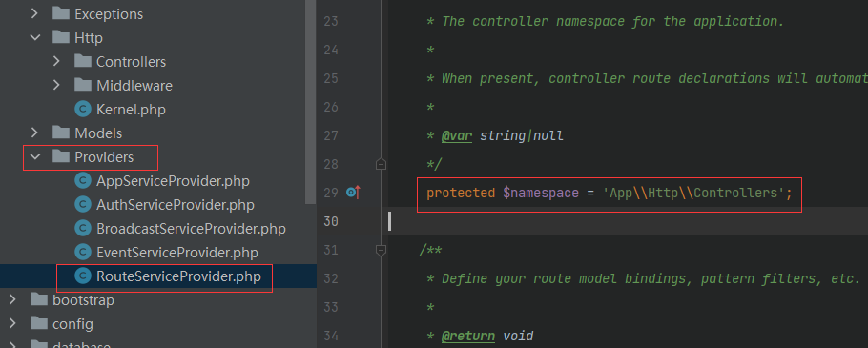Viewport: 868px width, 348px height.
Task: Expand the Exceptions folder chevron
Action: coord(35,14)
